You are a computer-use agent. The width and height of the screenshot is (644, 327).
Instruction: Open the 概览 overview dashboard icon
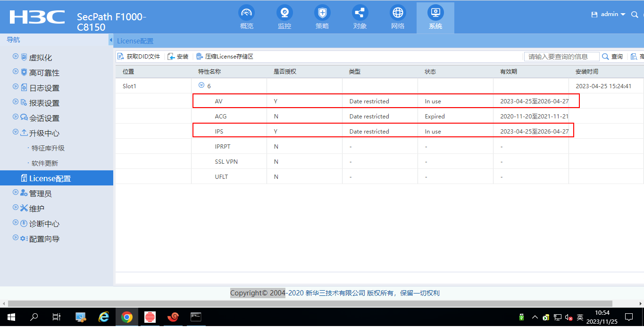point(247,12)
